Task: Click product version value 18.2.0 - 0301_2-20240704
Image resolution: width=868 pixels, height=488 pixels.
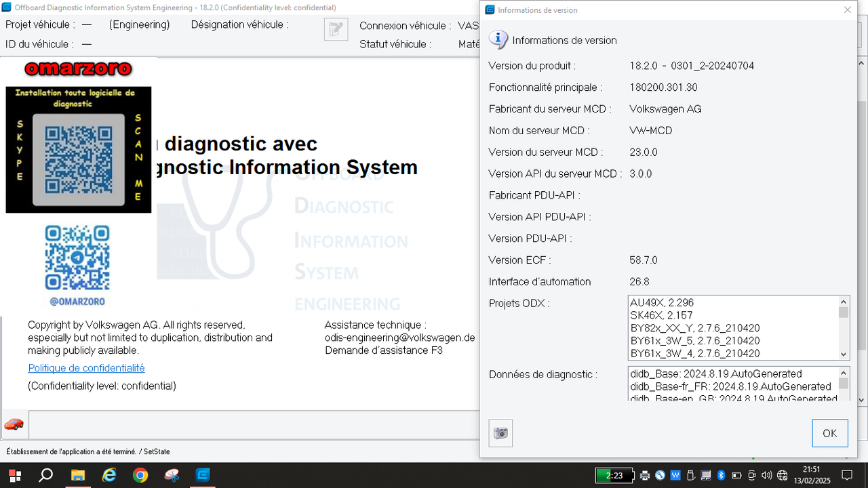Action: tap(692, 66)
